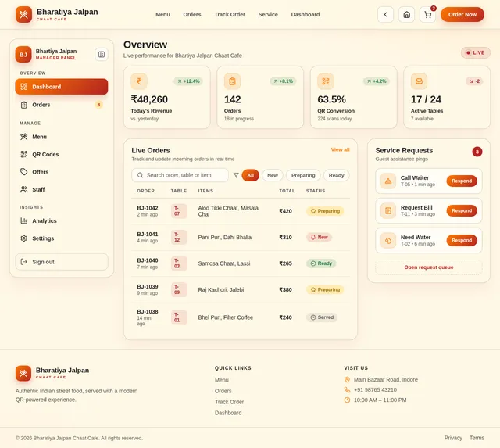Click order ID BJ-1039
Image resolution: width=500 pixels, height=448 pixels.
tap(148, 286)
